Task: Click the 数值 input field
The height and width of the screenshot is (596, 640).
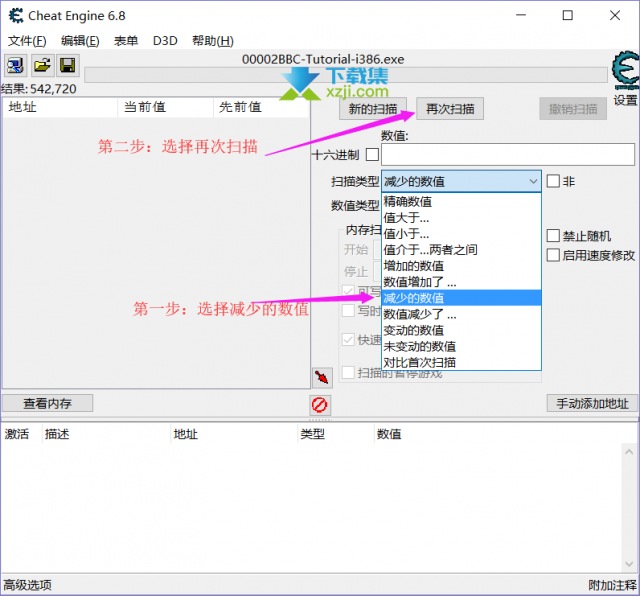Action: pos(508,154)
